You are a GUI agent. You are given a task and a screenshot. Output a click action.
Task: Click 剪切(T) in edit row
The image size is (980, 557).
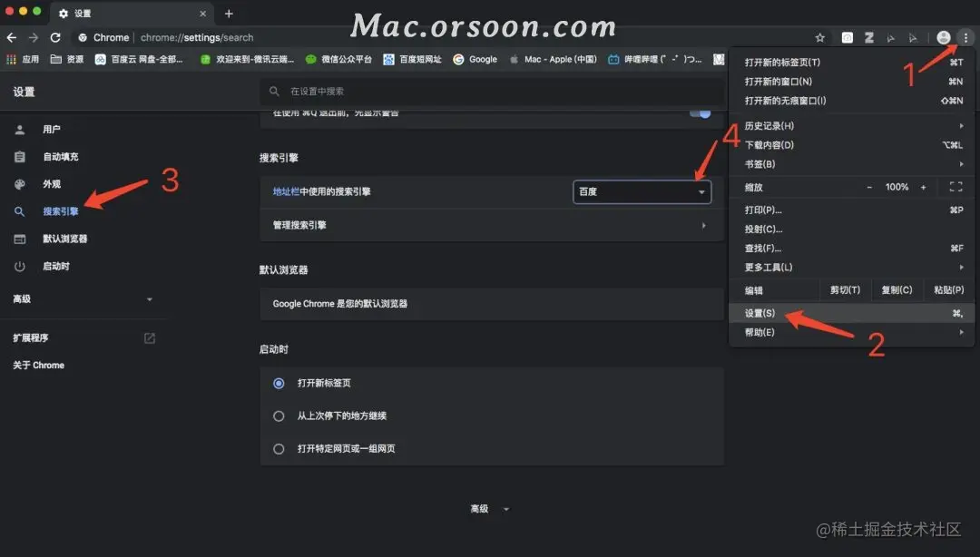point(845,290)
